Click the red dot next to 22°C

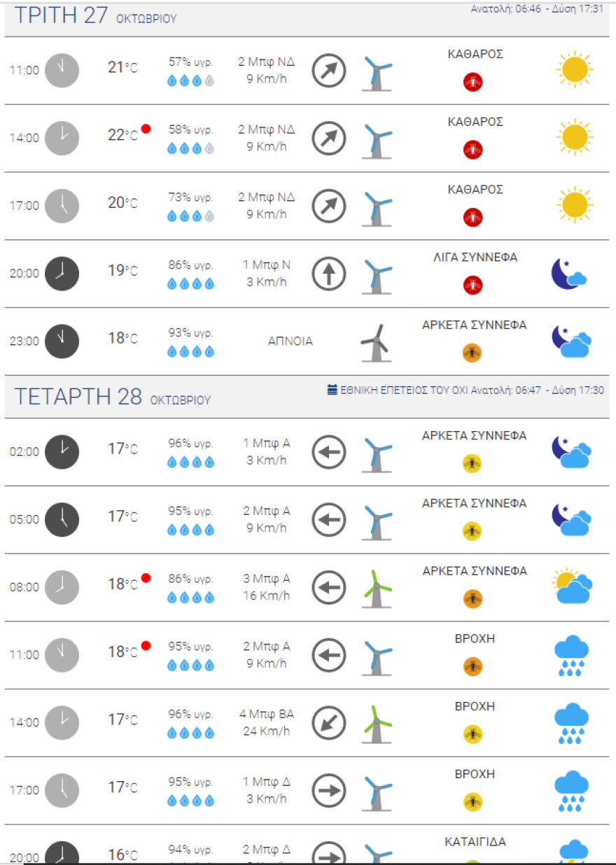tap(146, 129)
